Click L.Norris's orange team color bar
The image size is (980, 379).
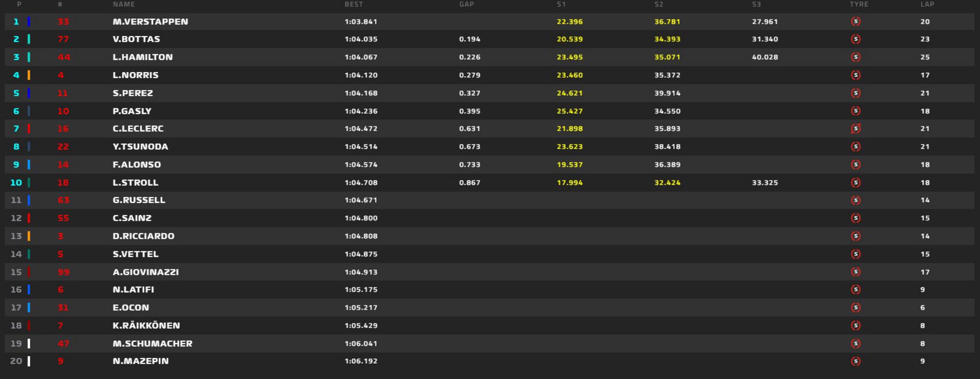pyautogui.click(x=29, y=75)
